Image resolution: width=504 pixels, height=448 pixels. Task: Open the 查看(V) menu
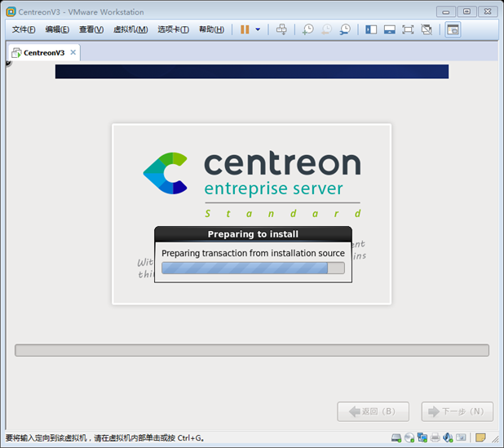91,29
